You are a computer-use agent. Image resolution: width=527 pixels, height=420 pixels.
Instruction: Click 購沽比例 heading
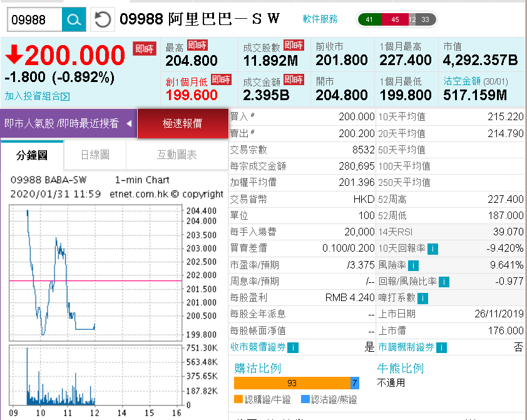[x=257, y=368]
